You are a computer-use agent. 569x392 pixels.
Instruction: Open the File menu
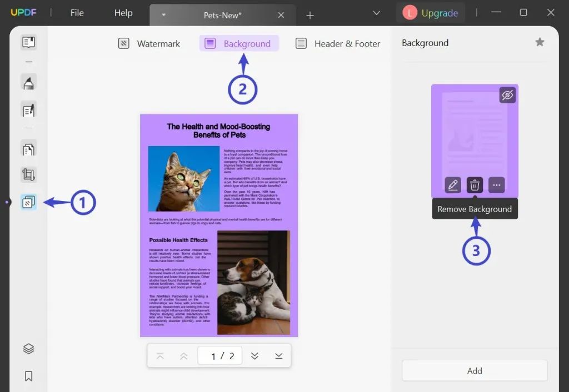tap(77, 13)
